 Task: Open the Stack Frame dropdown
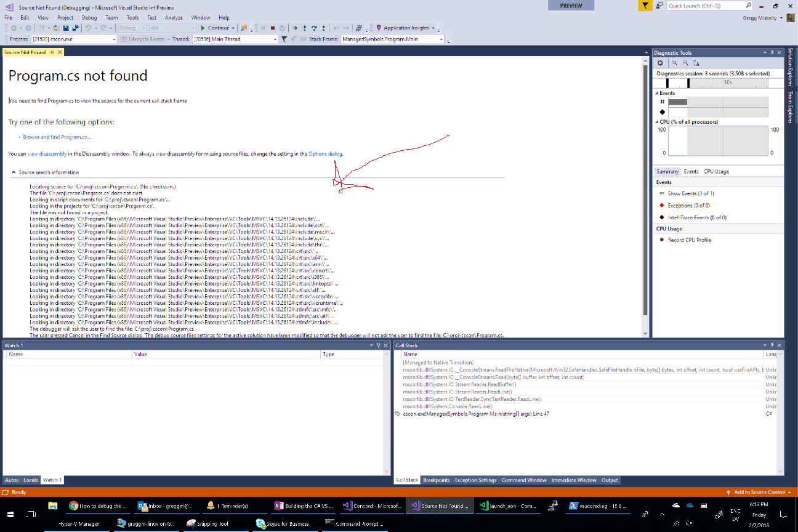pos(392,39)
